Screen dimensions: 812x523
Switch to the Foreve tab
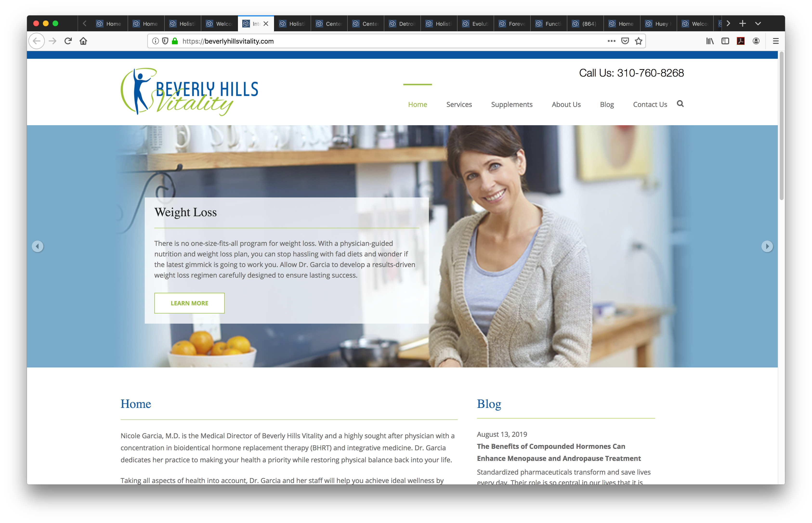[512, 24]
